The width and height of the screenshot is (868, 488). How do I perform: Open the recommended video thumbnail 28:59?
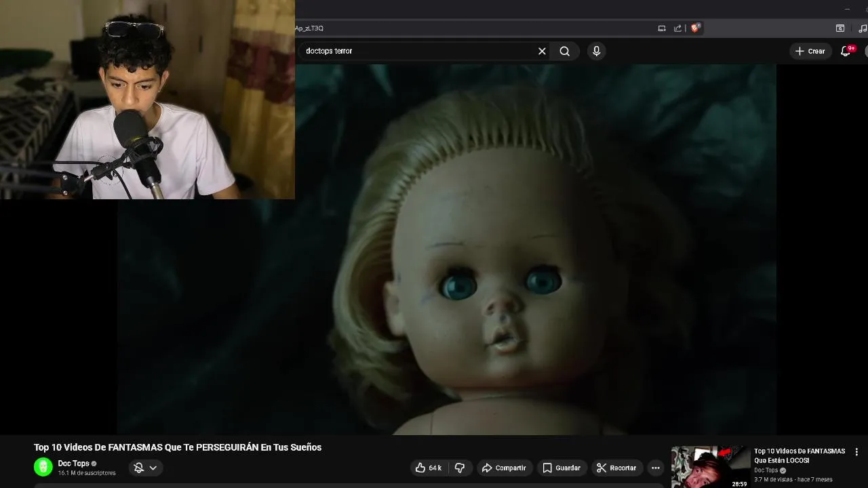710,467
